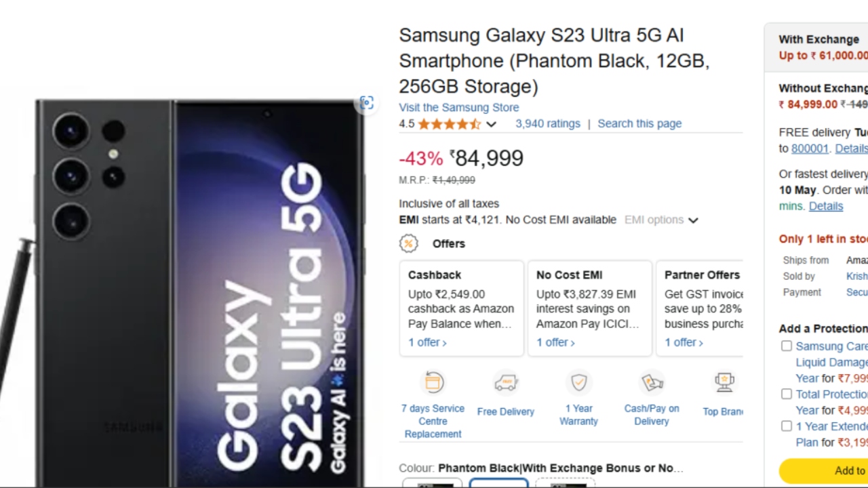Check the 1 Year Extended Plan checkbox
The height and width of the screenshot is (488, 868).
(787, 426)
